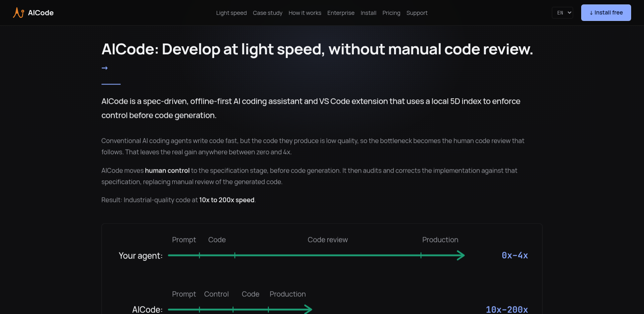Open the Install nav link
The image size is (644, 314).
coord(368,13)
